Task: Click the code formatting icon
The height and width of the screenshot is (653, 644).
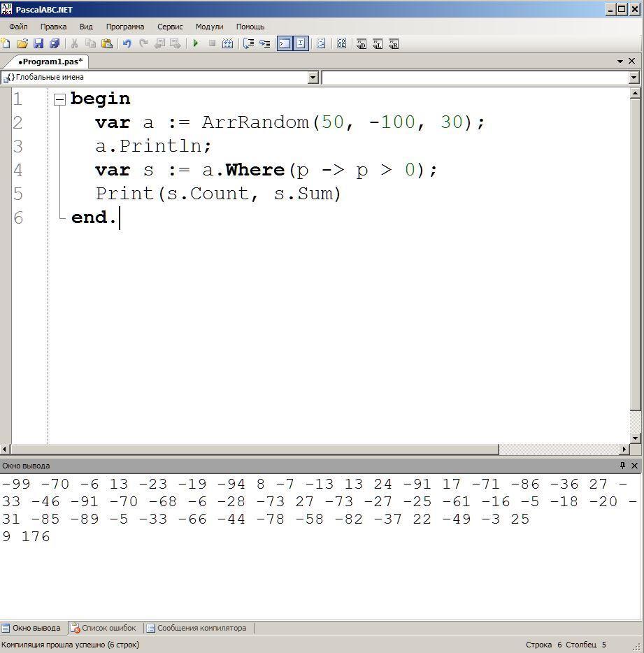Action: click(x=321, y=43)
